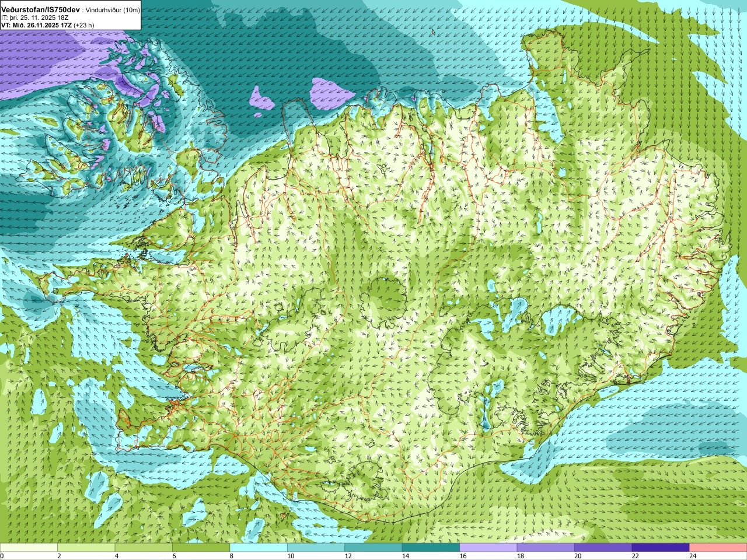Click the legend tick label 24
Viewport: 747px width, 560px height.
[x=693, y=556]
